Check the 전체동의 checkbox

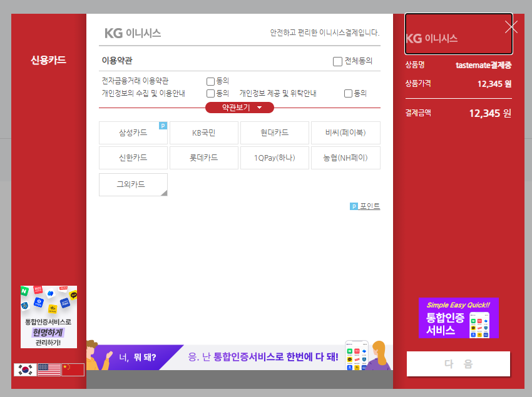click(x=337, y=61)
